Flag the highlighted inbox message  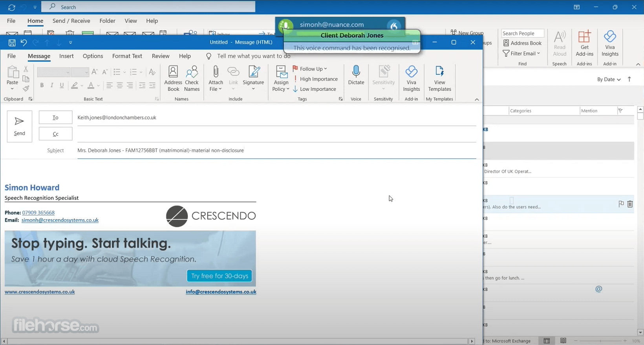pyautogui.click(x=621, y=204)
